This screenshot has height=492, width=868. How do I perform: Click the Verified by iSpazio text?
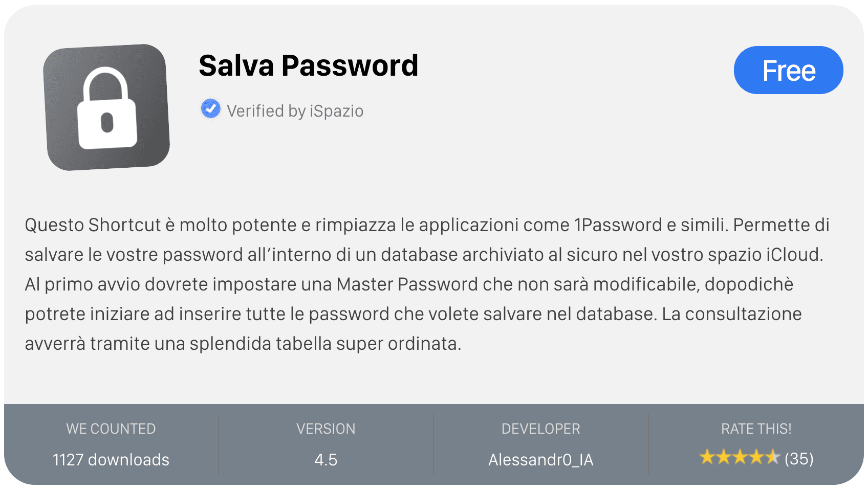point(295,111)
